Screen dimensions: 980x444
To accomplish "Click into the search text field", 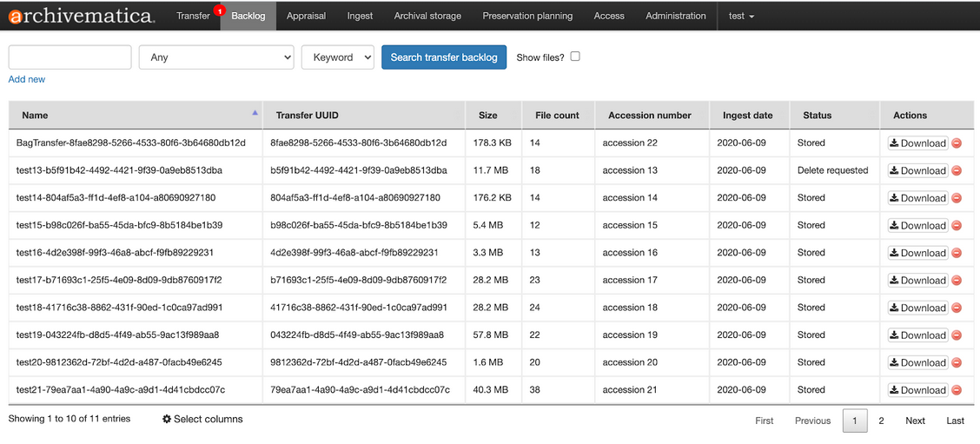I will [70, 57].
